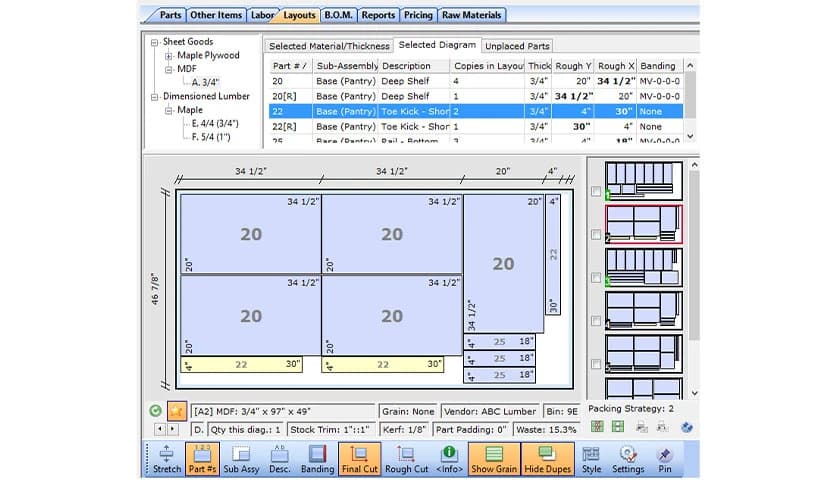
Task: Click the Pin toolbar icon
Action: [x=664, y=459]
